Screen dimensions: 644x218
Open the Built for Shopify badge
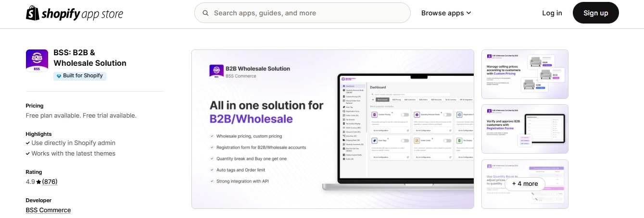[x=80, y=76]
